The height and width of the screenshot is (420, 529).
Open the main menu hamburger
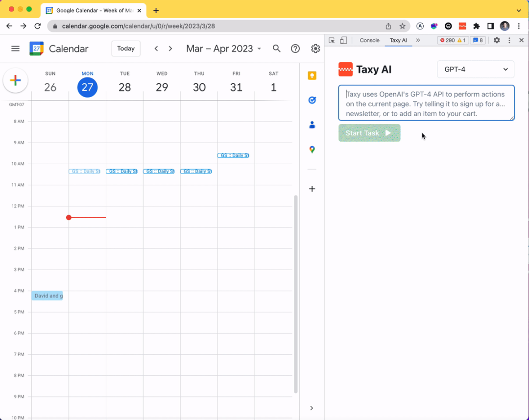(x=15, y=49)
